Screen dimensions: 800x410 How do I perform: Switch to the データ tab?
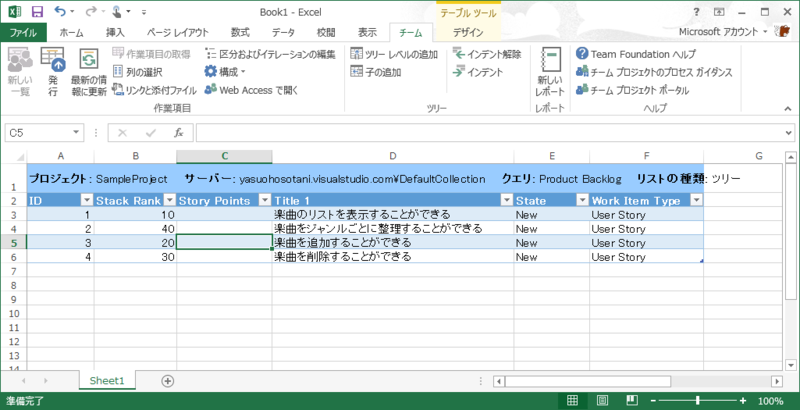(283, 33)
